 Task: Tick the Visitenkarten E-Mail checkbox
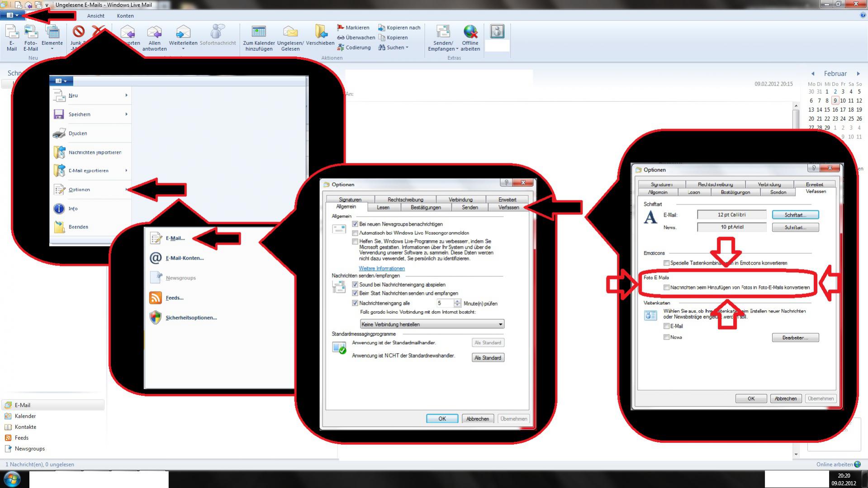pos(666,326)
